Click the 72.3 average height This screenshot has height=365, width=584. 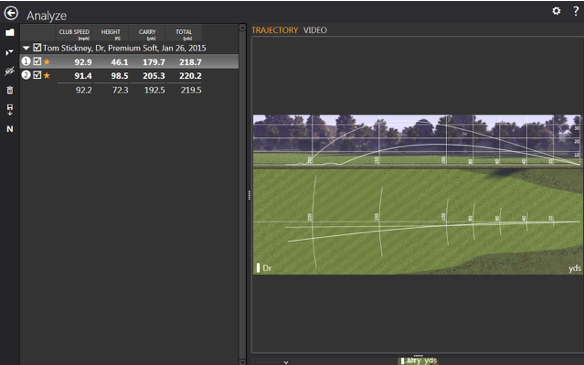point(120,90)
